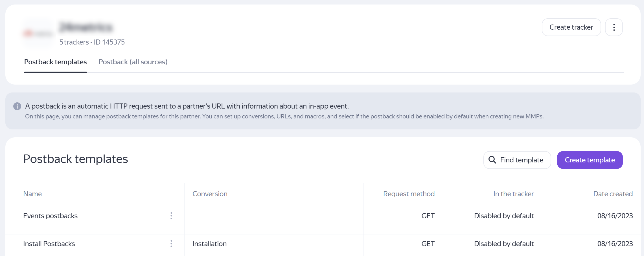Click the Conversion column header
This screenshot has width=644, height=256.
tap(210, 194)
